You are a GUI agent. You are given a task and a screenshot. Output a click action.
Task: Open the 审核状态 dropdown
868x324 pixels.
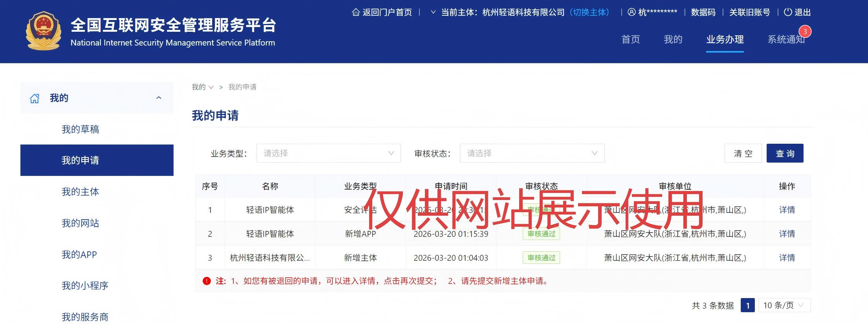pyautogui.click(x=532, y=153)
